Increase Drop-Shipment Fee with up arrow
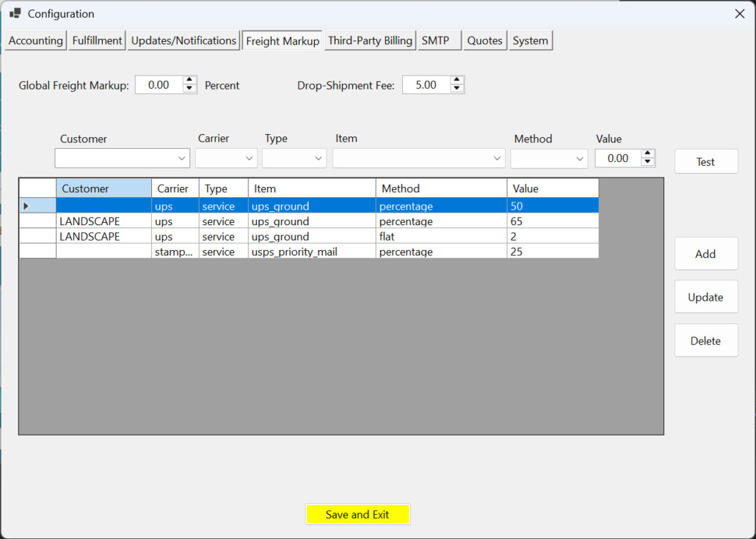The image size is (756, 539). 457,81
